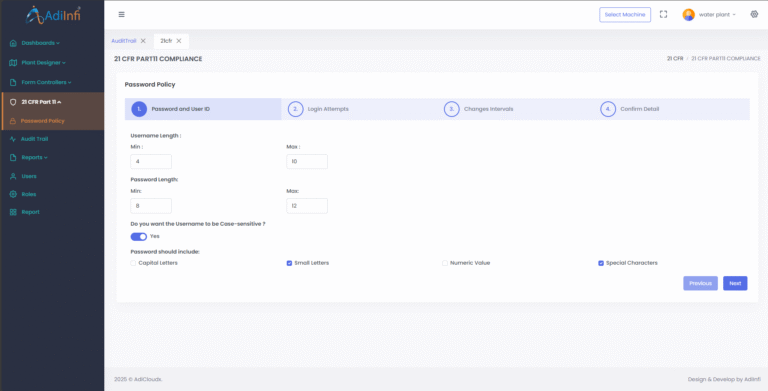Go to step 4 Confirm Detail

pos(672,109)
